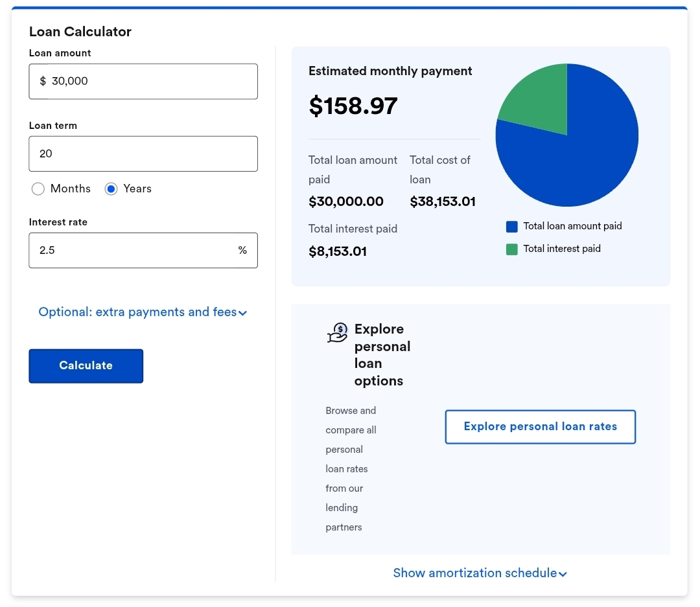Click the Interest rate label
The height and width of the screenshot is (607, 700).
pyautogui.click(x=58, y=222)
